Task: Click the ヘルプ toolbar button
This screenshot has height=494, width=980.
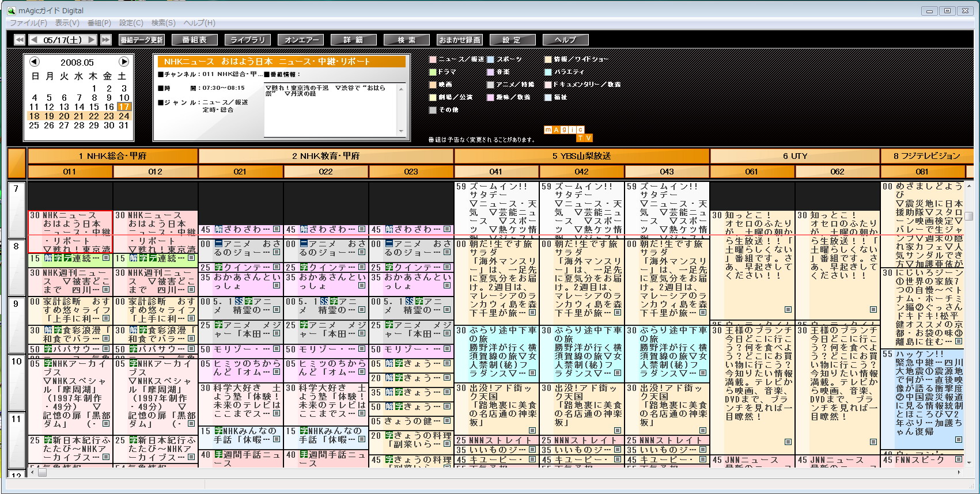Action: pyautogui.click(x=566, y=40)
